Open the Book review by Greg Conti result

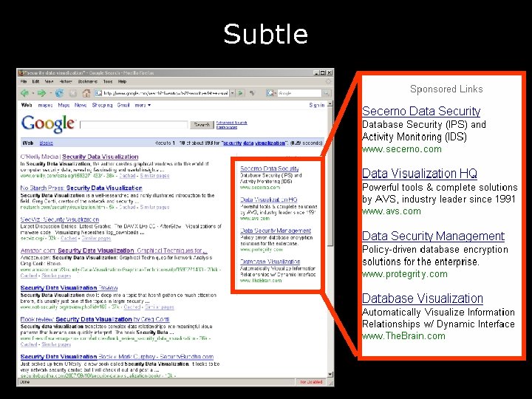pyautogui.click(x=95, y=319)
